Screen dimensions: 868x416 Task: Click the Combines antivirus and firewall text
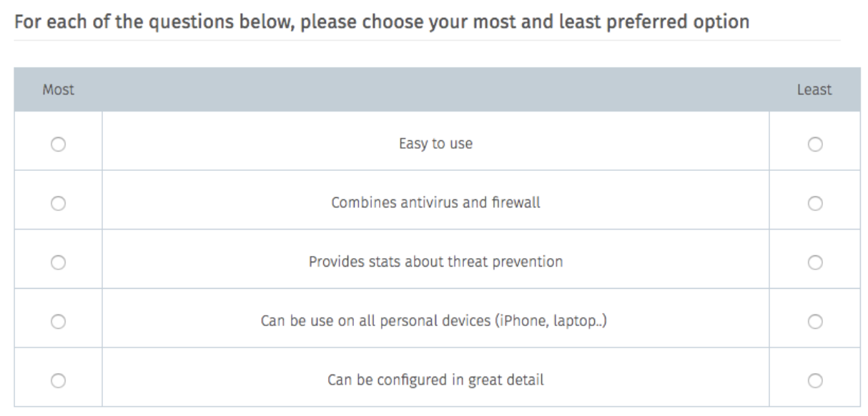pos(435,203)
